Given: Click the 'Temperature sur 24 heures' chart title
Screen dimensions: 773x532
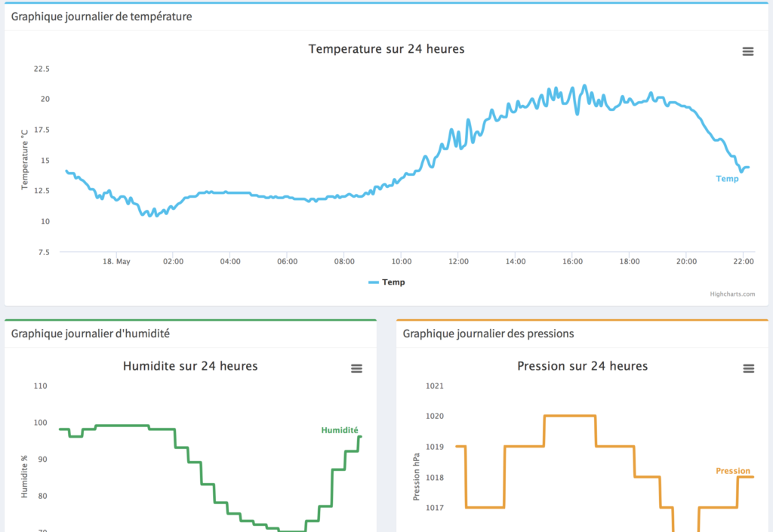Looking at the screenshot, I should point(386,49).
